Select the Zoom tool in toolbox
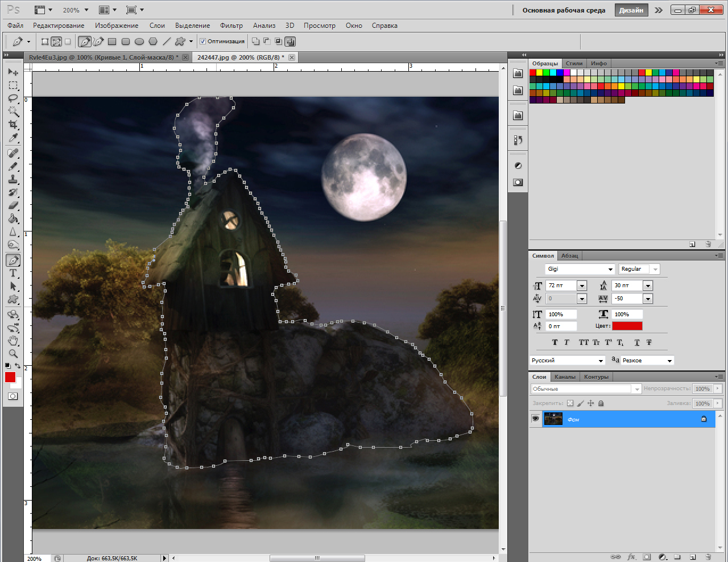 tap(13, 354)
